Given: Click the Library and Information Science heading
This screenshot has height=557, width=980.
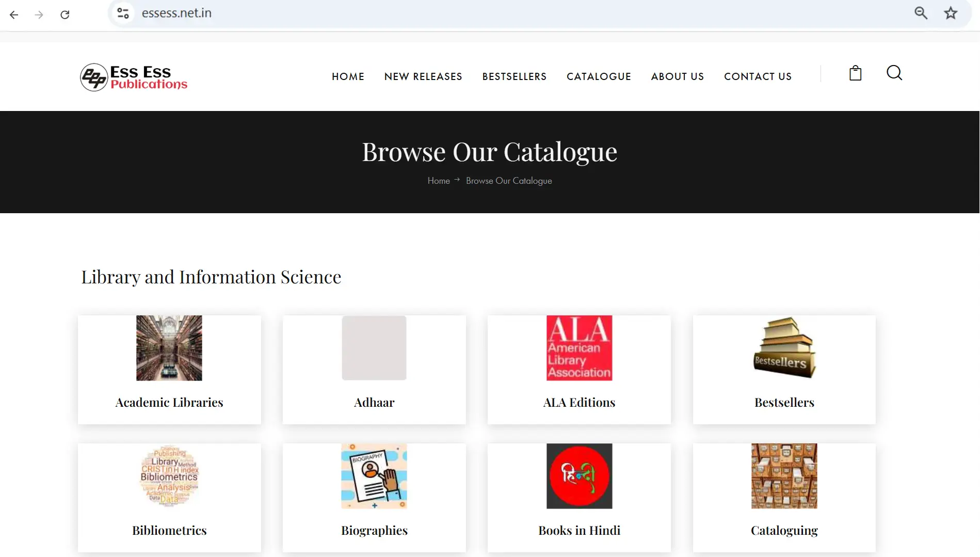Looking at the screenshot, I should [x=211, y=277].
